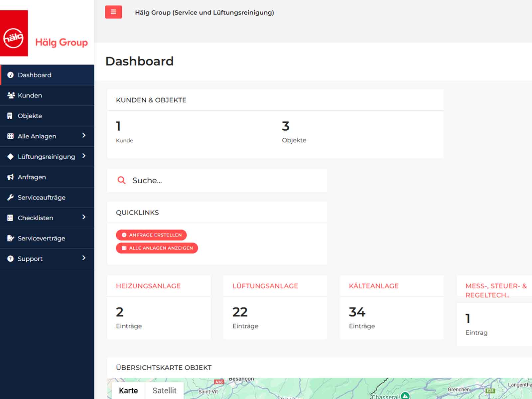Click the red hamburger menu button
Screen dimensions: 532x399
[113, 12]
